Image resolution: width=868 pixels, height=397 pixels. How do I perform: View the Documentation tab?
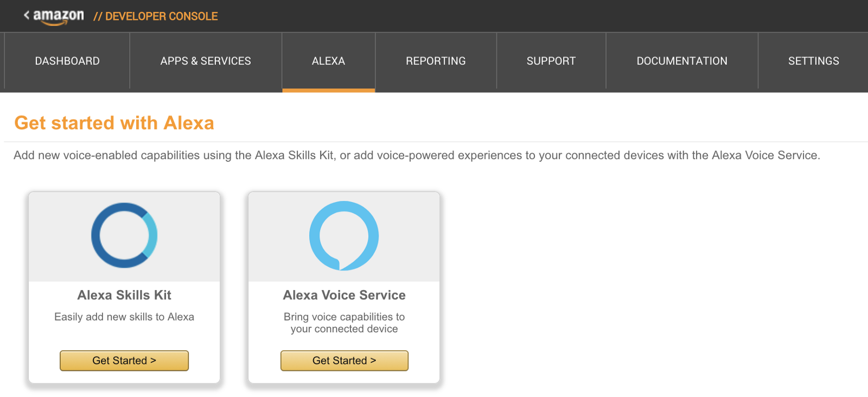[682, 61]
